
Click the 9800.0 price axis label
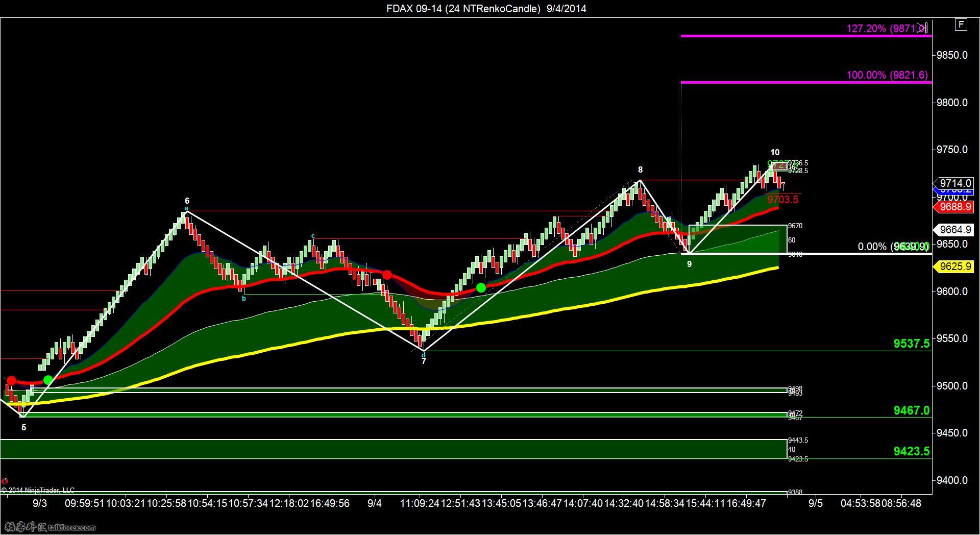(952, 103)
